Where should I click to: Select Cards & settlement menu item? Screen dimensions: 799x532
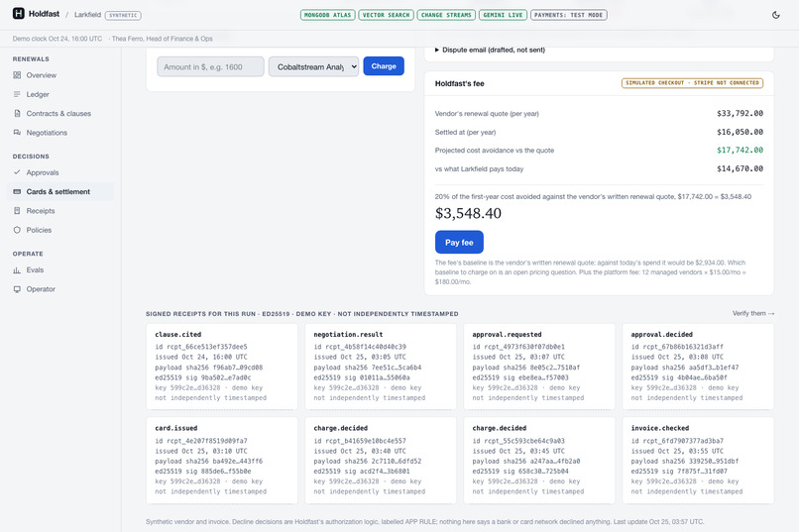60,191
